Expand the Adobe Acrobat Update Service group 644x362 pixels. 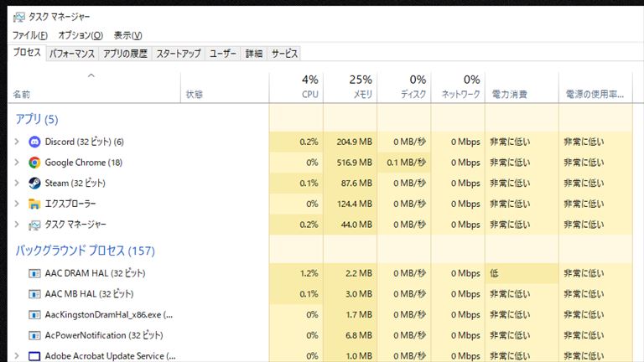tap(17, 355)
